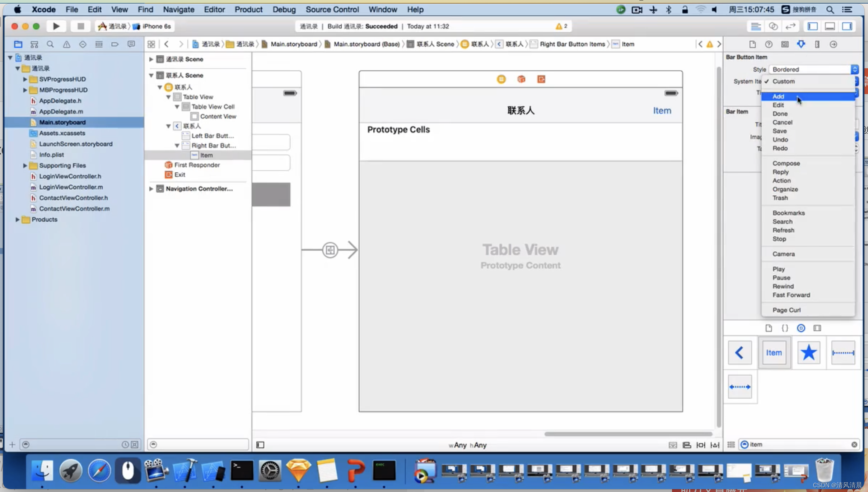Open the Size inspector ruler icon
This screenshot has height=492, width=868.
pos(817,44)
